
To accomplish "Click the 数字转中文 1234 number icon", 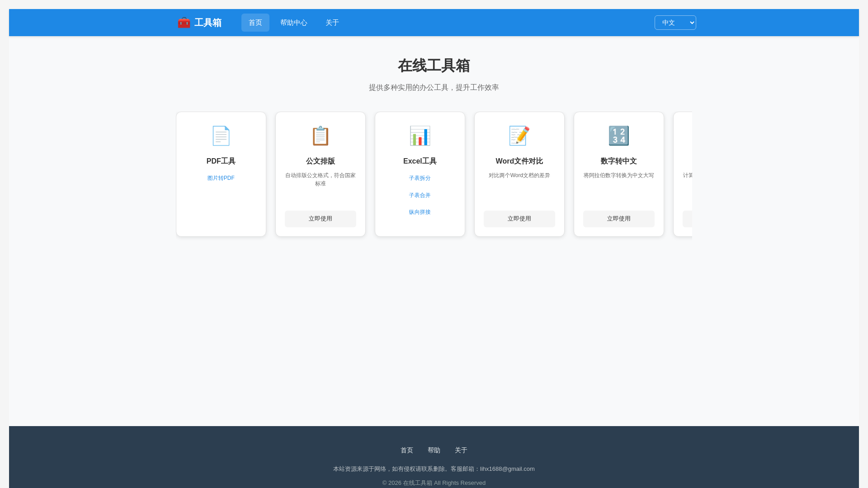I will (619, 136).
